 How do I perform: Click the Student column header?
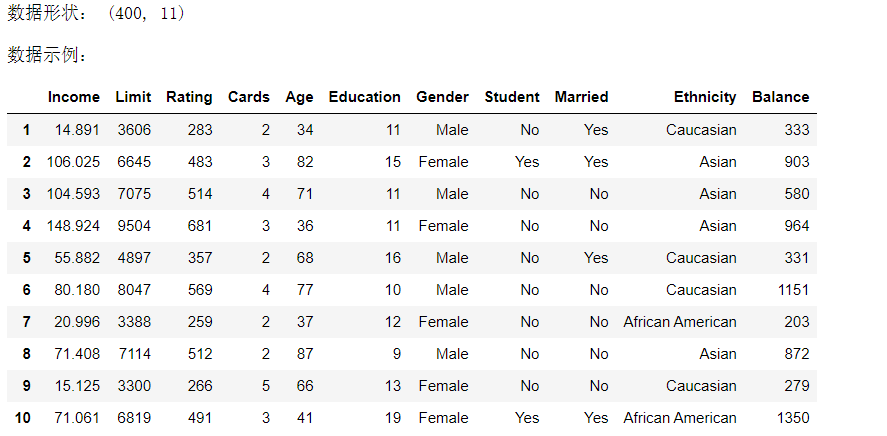[x=512, y=97]
